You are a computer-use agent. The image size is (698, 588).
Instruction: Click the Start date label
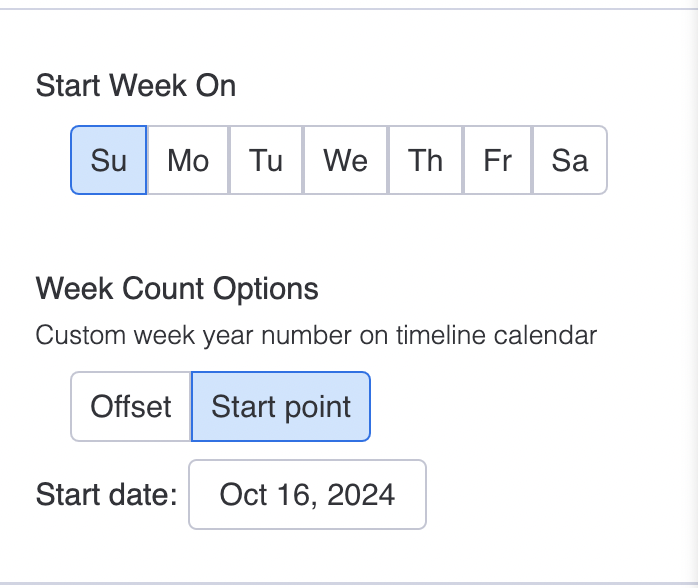tap(106, 494)
